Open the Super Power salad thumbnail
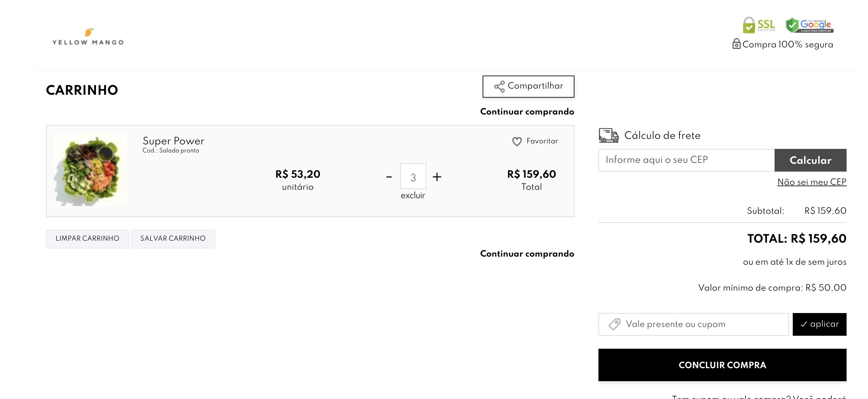The image size is (868, 399). point(90,170)
